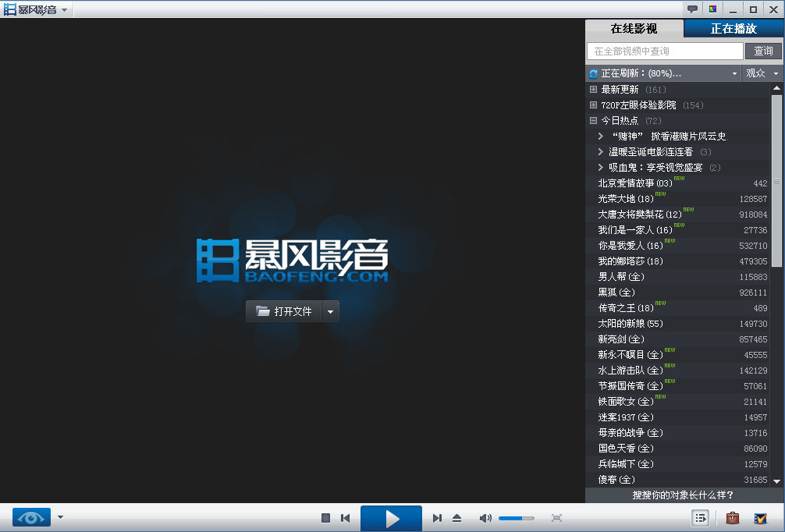Image resolution: width=785 pixels, height=532 pixels.
Task: Go to the previous track
Action: click(346, 518)
